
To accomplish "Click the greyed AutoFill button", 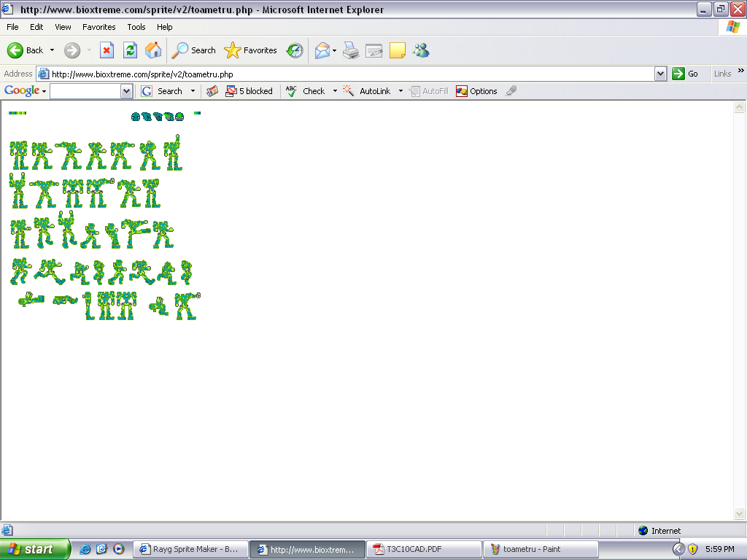I will 429,91.
